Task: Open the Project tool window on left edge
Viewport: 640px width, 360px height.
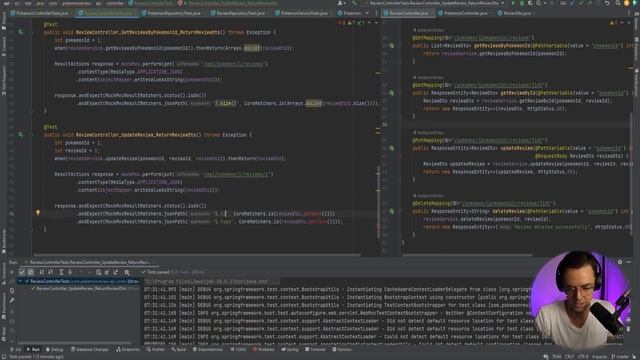Action: [x=4, y=20]
